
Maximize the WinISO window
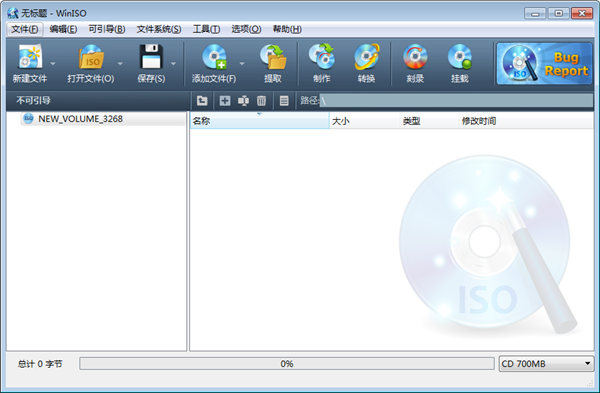click(x=558, y=13)
